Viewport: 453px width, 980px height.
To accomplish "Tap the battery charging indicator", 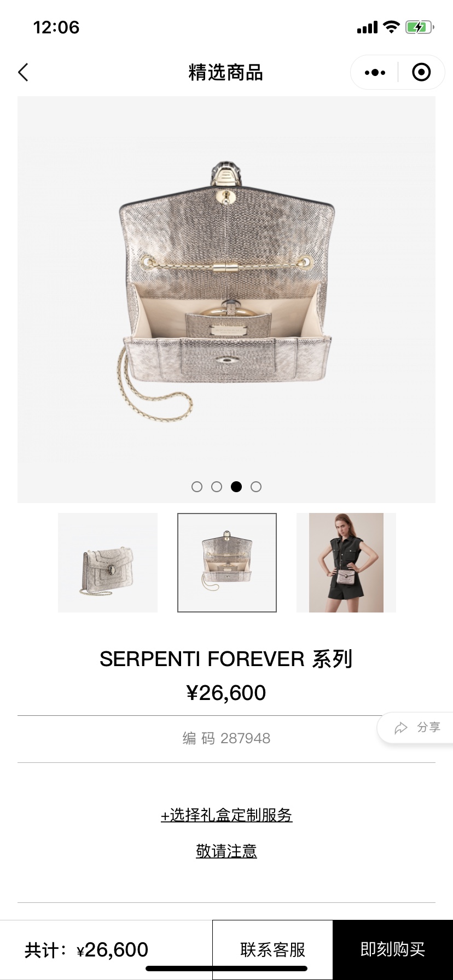I will coord(419,27).
